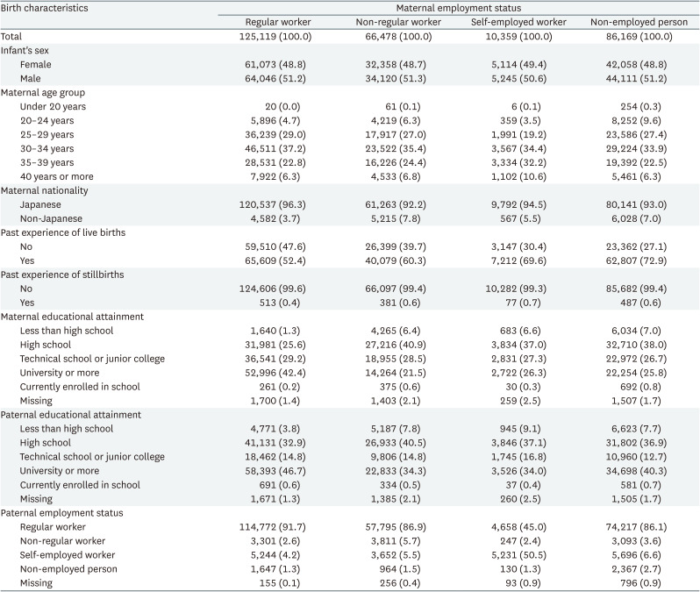Select the 'Under 20 years' row label

pos(51,107)
